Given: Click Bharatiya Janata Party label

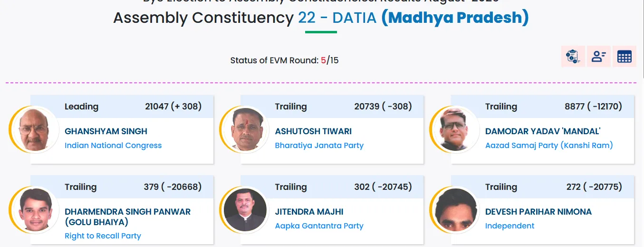Looking at the screenshot, I should click(x=319, y=146).
